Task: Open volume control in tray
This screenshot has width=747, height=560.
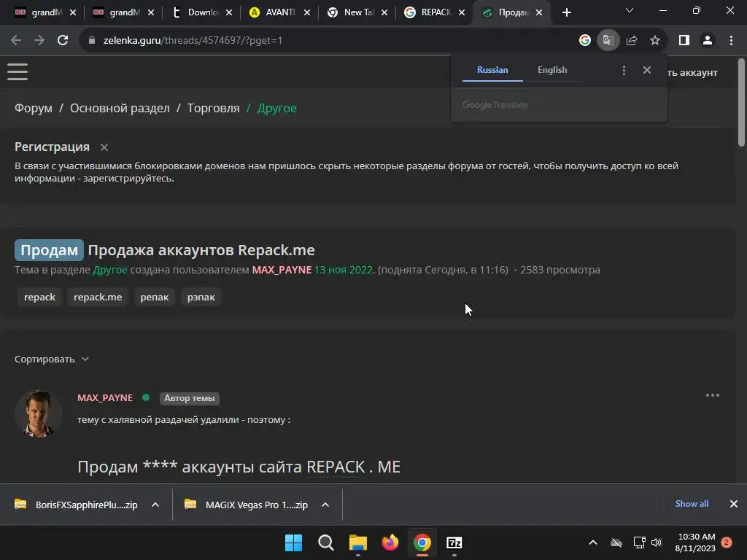Action: [x=657, y=542]
